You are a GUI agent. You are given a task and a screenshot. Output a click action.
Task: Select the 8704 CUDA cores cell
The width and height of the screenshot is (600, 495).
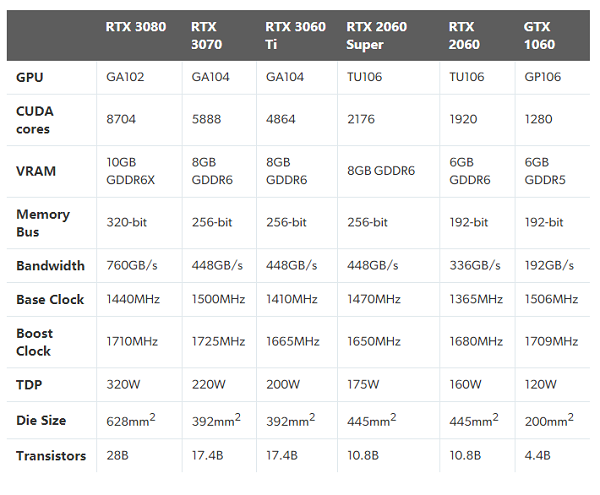pyautogui.click(x=122, y=117)
